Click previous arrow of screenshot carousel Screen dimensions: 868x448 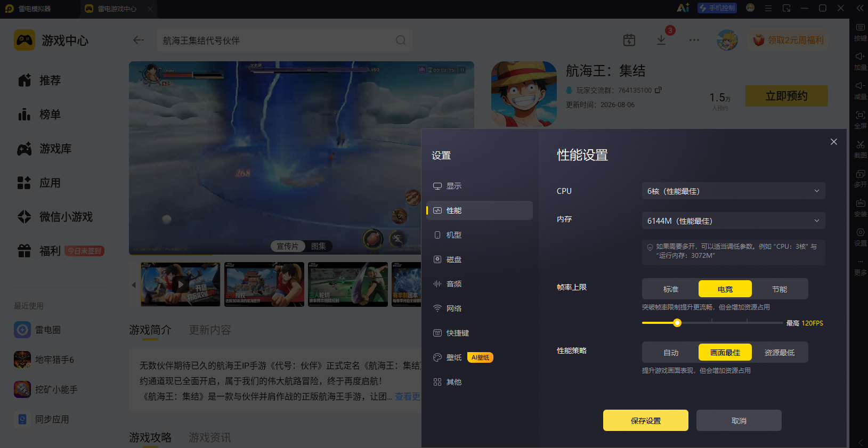134,285
